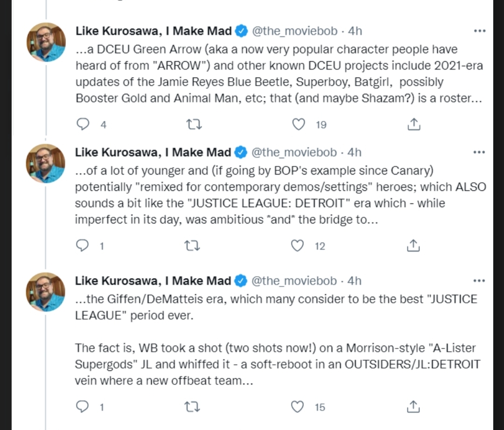
Task: Share the Justice League: Detroit tweet
Action: point(414,246)
